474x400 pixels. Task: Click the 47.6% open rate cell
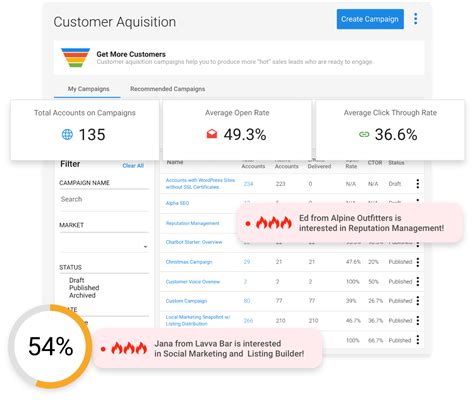point(353,262)
